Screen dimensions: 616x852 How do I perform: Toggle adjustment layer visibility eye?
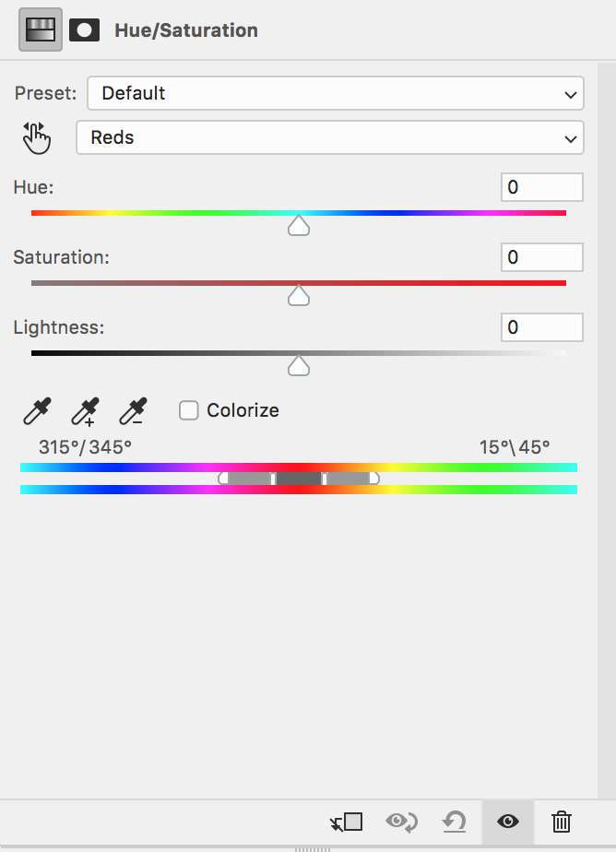[507, 822]
